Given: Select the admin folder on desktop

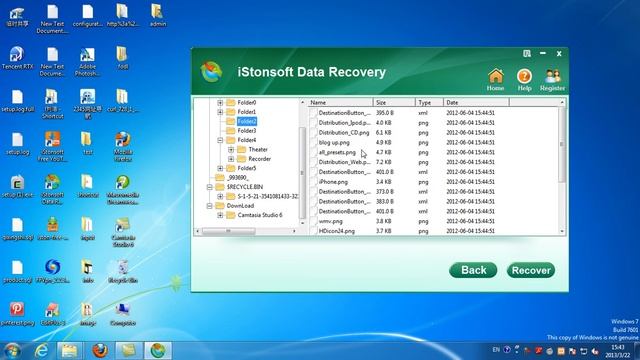Looking at the screenshot, I should pyautogui.click(x=158, y=16).
